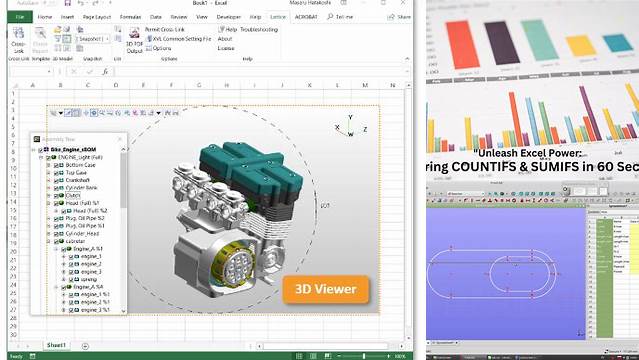Add a new sheet with plus icon
This screenshot has height=360, width=639.
point(85,346)
